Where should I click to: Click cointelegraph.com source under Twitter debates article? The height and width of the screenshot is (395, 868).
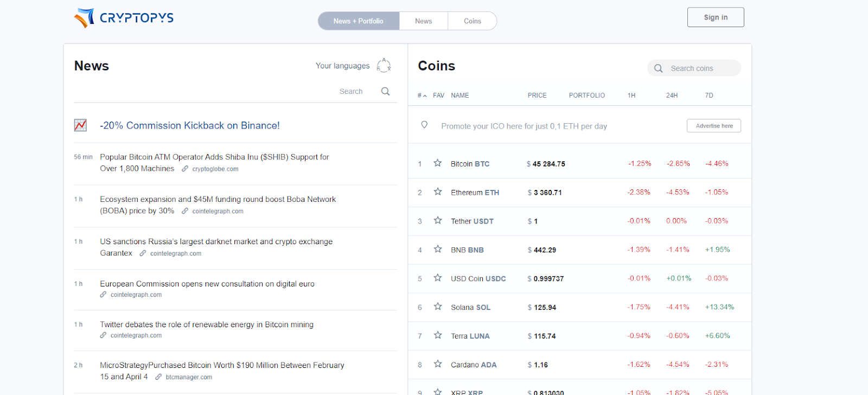point(136,335)
